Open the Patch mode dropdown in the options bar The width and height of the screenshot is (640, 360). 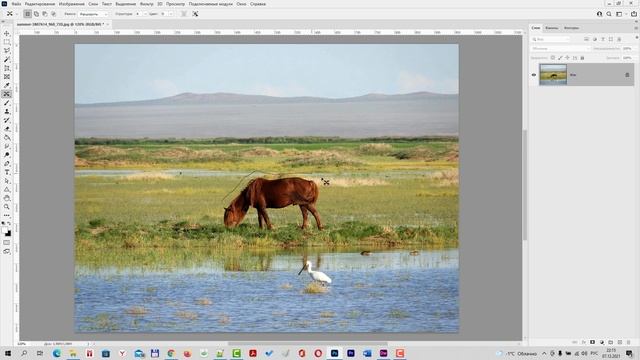(x=93, y=14)
